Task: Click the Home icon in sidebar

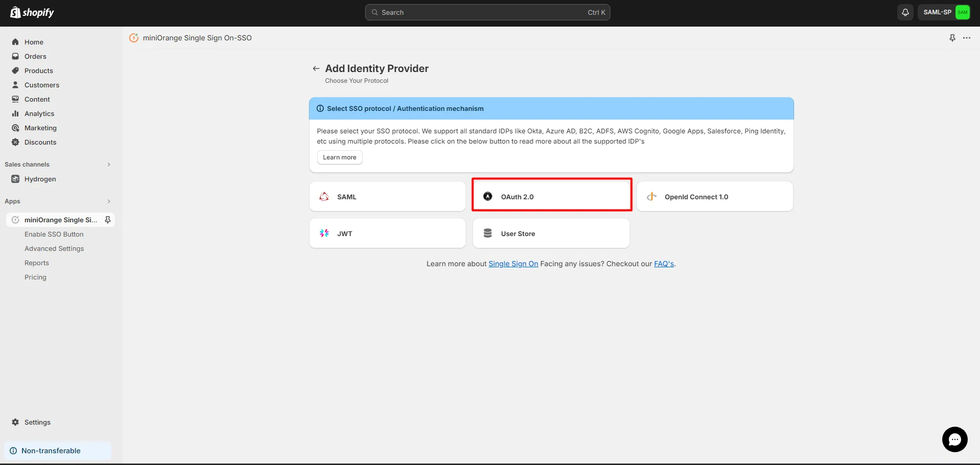Action: 15,42
